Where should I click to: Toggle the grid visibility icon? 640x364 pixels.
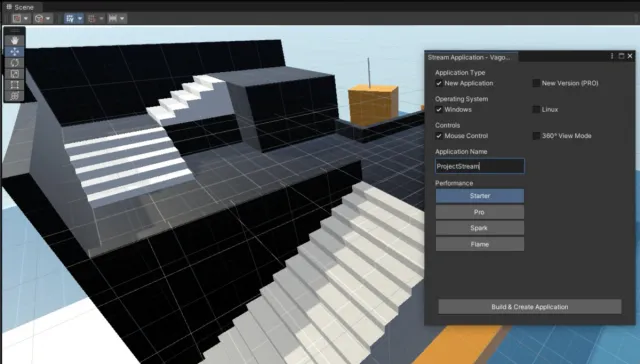coord(70,18)
